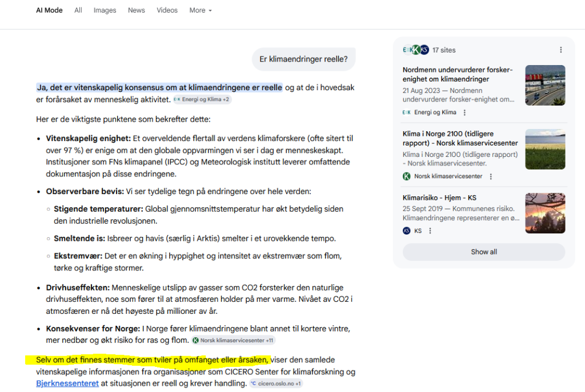Click the stacked site icons beside 17 sites

point(416,50)
